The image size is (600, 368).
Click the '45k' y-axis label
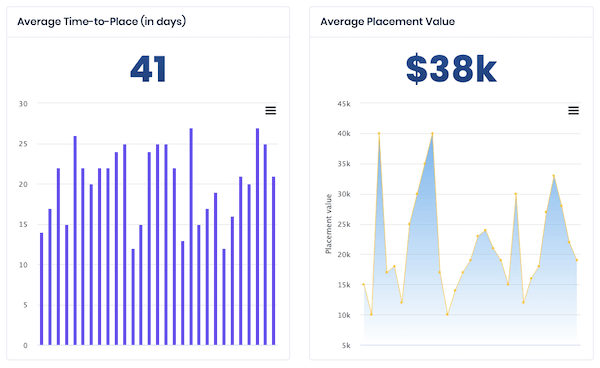[x=344, y=104]
